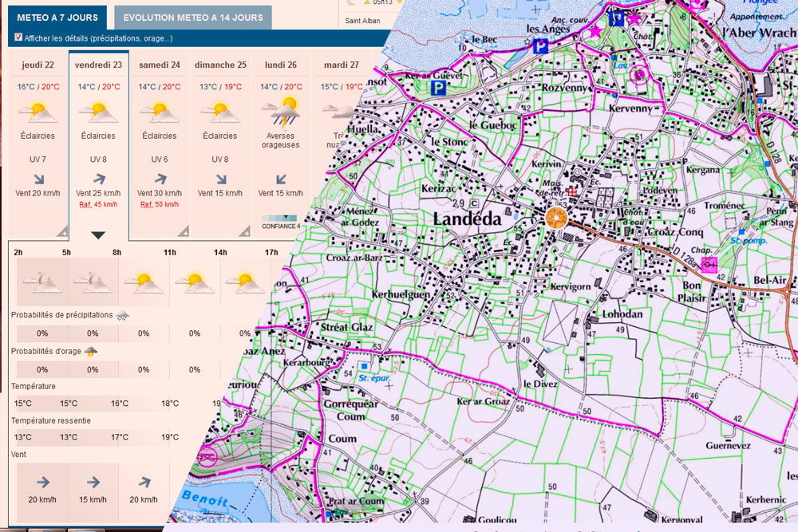Click the Croaz Conq place label
Screen dimensions: 798x532
tap(675, 232)
